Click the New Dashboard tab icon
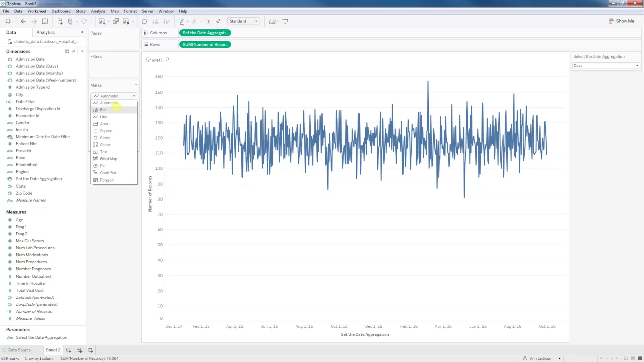The width and height of the screenshot is (644, 362). point(79,350)
